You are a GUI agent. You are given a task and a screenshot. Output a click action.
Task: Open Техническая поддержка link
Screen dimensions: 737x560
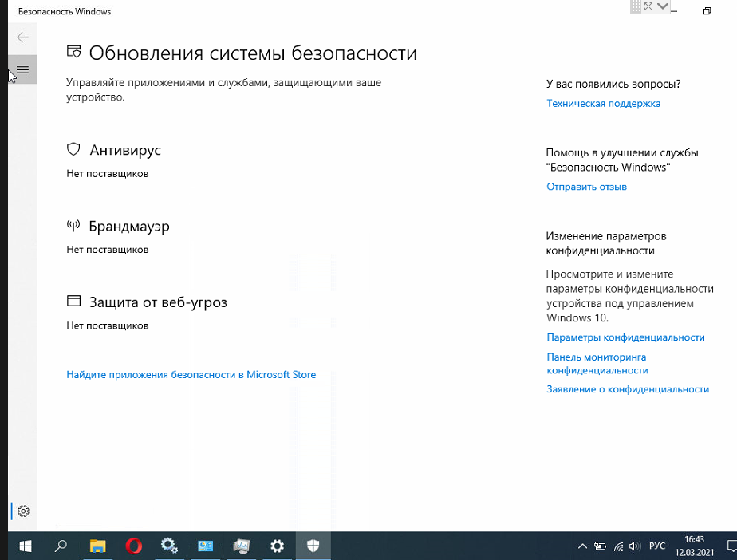[604, 104]
